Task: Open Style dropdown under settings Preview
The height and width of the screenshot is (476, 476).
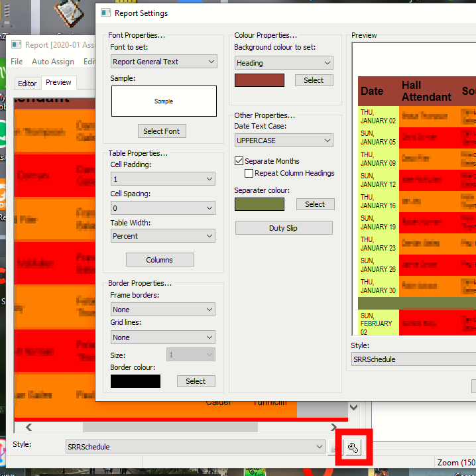Action: (414, 359)
